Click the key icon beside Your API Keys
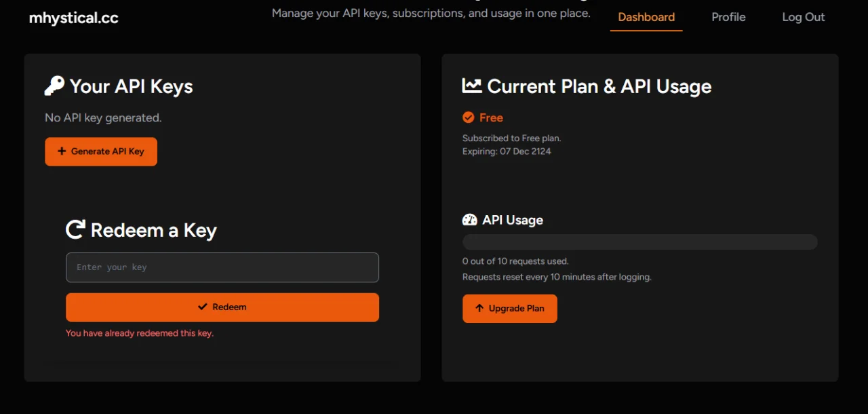 tap(54, 86)
